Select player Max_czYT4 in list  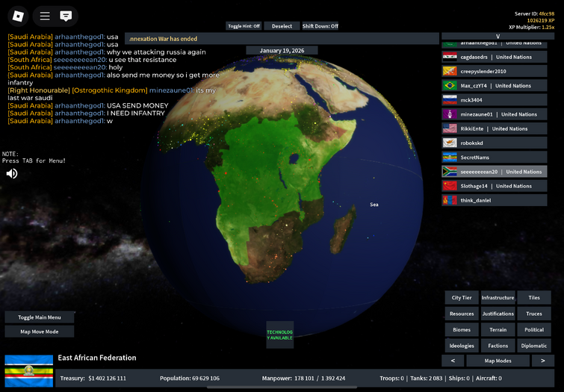click(x=495, y=86)
